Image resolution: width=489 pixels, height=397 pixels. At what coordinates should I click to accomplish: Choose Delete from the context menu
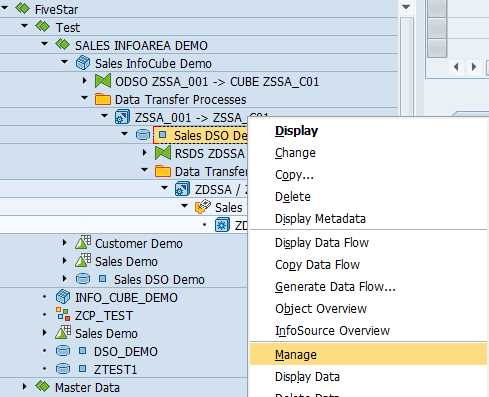[293, 197]
